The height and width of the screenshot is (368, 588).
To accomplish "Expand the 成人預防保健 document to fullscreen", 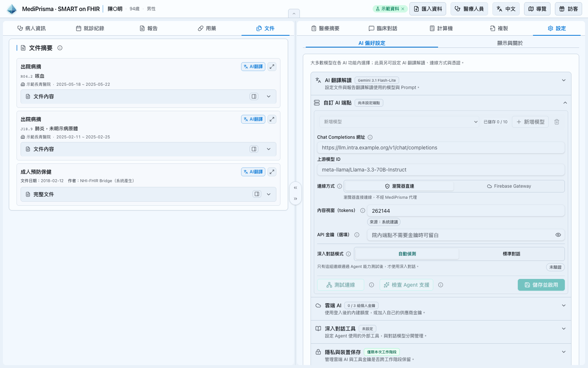I will click(272, 172).
